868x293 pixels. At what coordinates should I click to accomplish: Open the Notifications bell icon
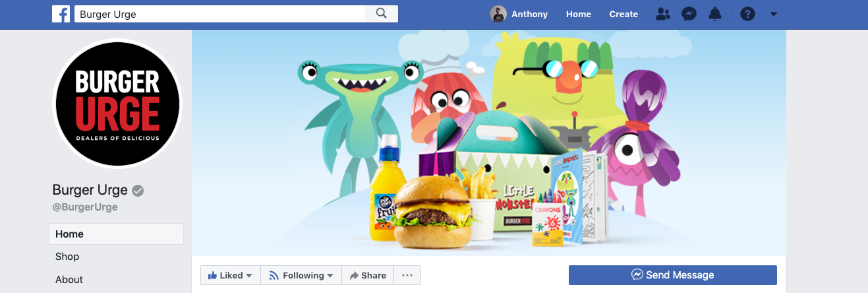pyautogui.click(x=715, y=14)
